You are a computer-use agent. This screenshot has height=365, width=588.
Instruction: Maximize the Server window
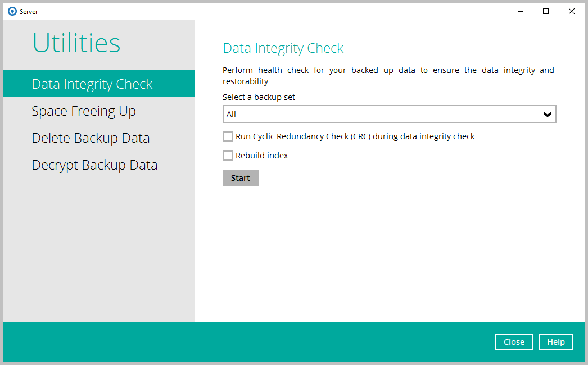click(545, 11)
